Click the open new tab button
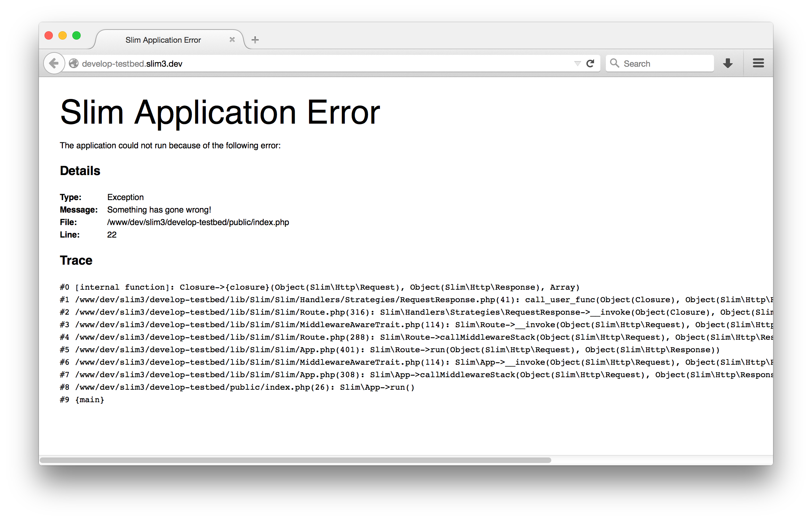The width and height of the screenshot is (812, 521). (256, 40)
